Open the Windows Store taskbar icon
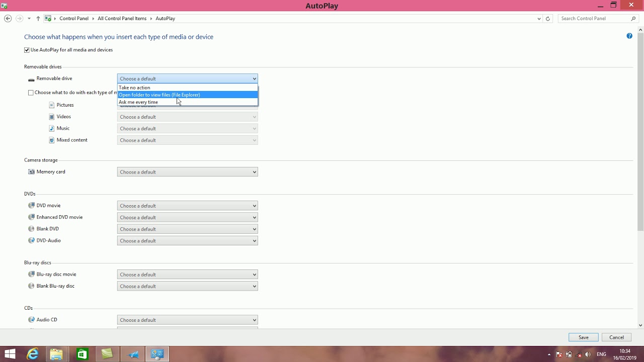The height and width of the screenshot is (362, 644). (82, 354)
